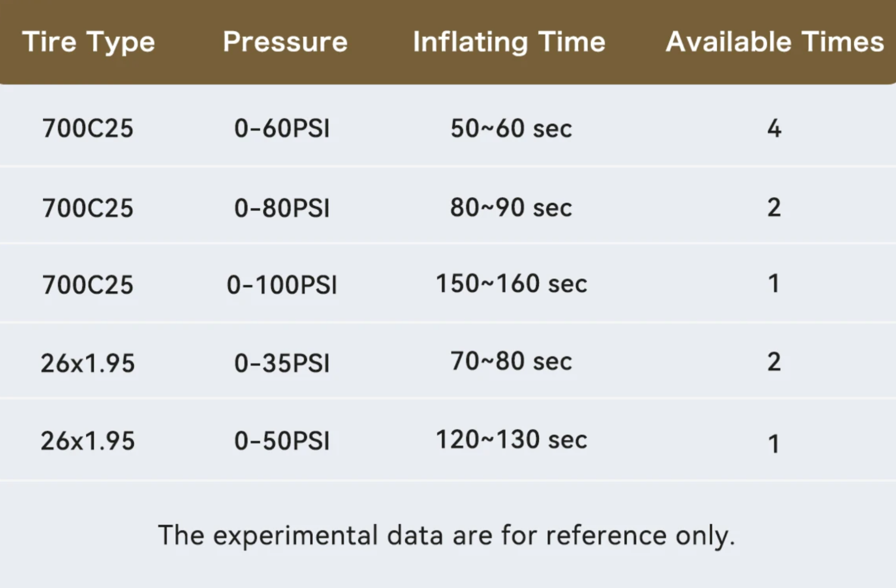Select the 0-80PSI pressure cell

(x=282, y=208)
